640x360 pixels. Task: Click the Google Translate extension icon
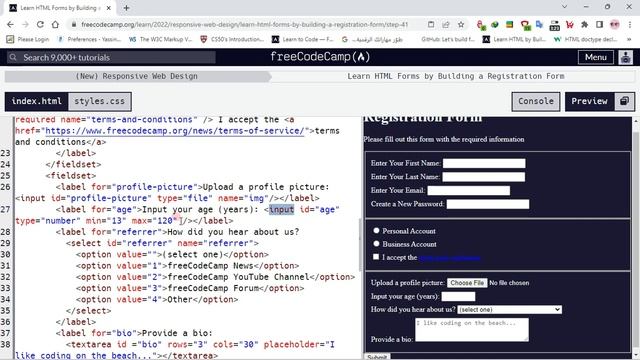[x=540, y=24]
